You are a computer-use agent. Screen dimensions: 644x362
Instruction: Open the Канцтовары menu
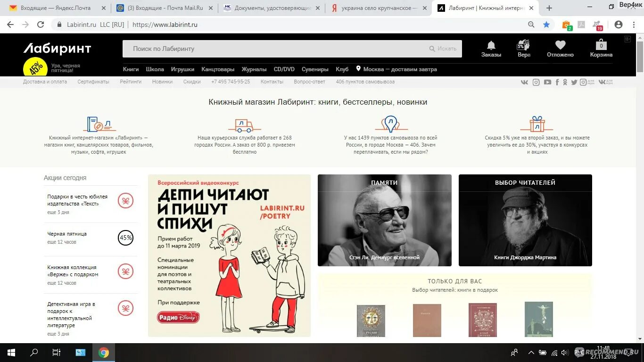(x=218, y=69)
